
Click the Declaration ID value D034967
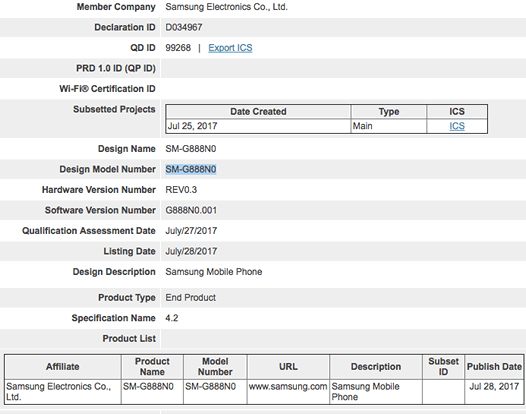point(184,28)
